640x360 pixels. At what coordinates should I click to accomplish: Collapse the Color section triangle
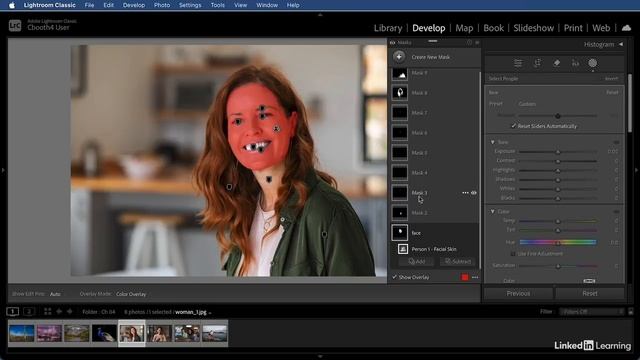[x=493, y=211]
